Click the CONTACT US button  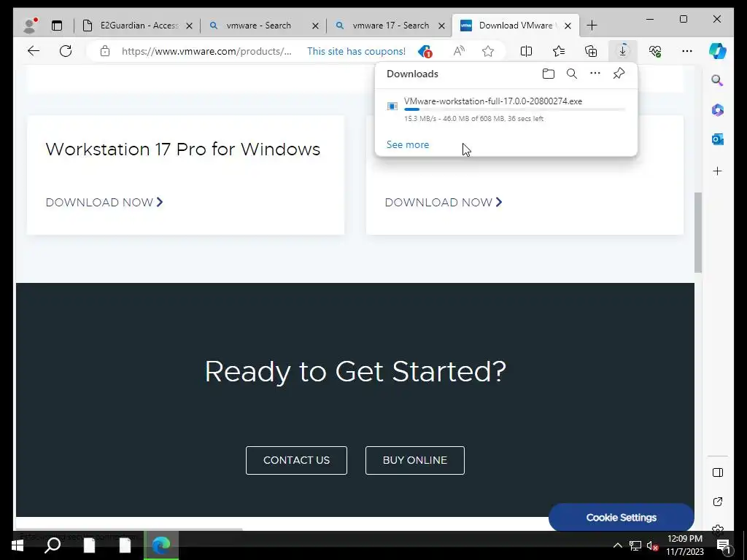coord(296,461)
